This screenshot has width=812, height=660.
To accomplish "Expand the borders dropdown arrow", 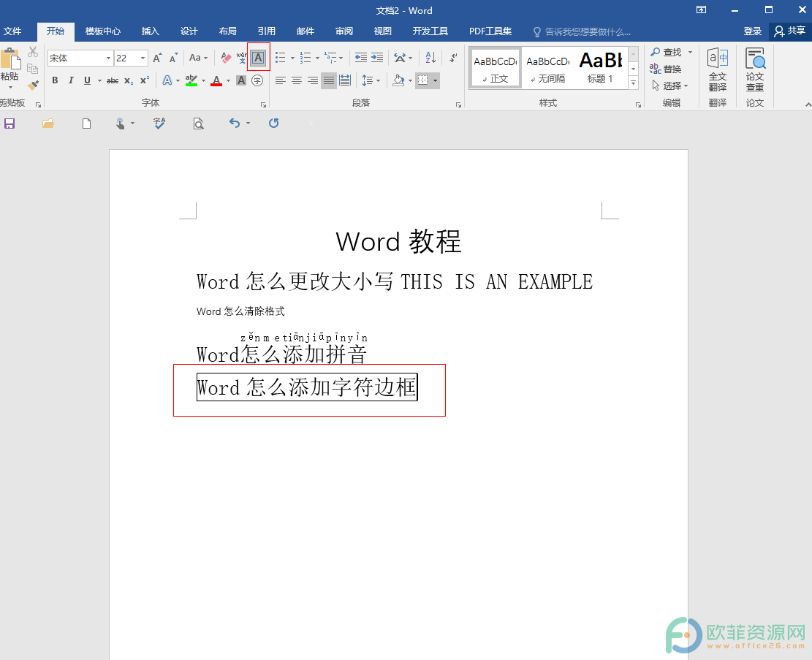I will tap(435, 81).
